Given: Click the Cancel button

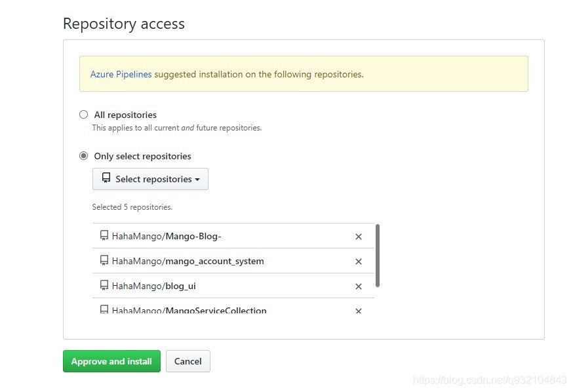Looking at the screenshot, I should [x=188, y=361].
